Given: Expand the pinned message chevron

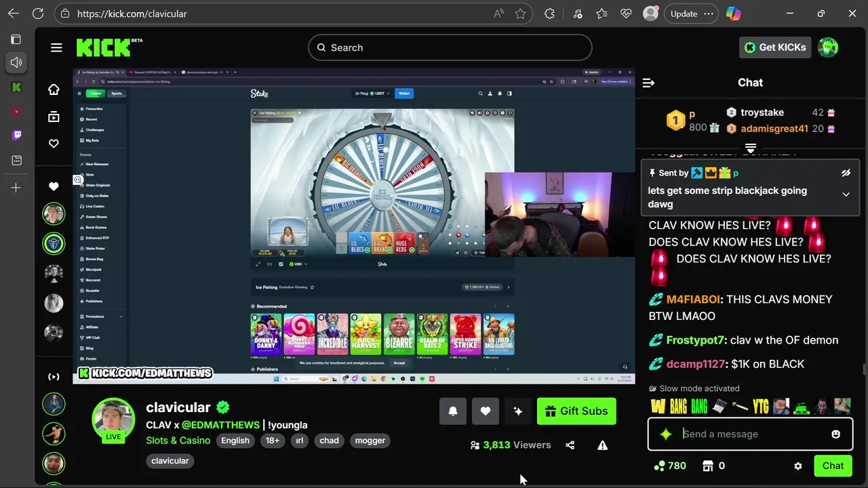Looking at the screenshot, I should click(x=846, y=195).
